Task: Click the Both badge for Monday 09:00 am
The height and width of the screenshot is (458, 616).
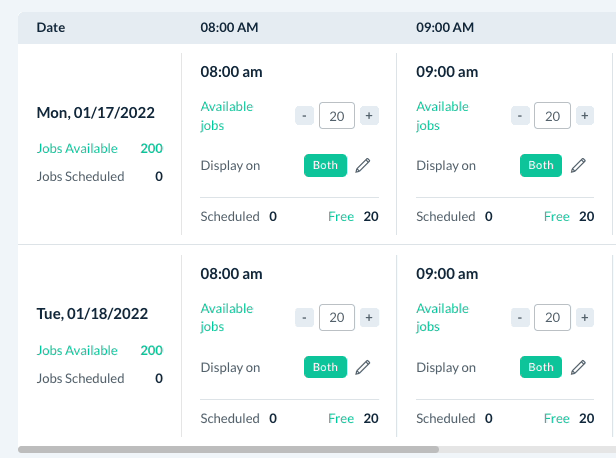Action: pyautogui.click(x=541, y=166)
